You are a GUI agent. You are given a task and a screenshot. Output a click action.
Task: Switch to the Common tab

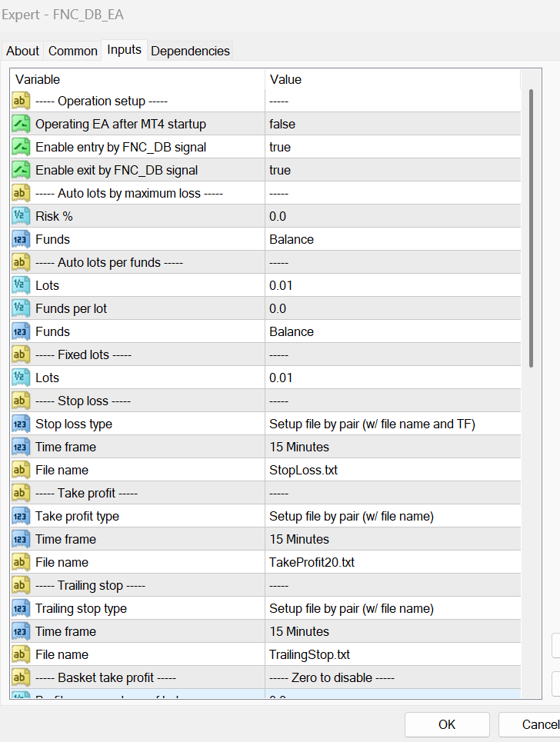[73, 51]
